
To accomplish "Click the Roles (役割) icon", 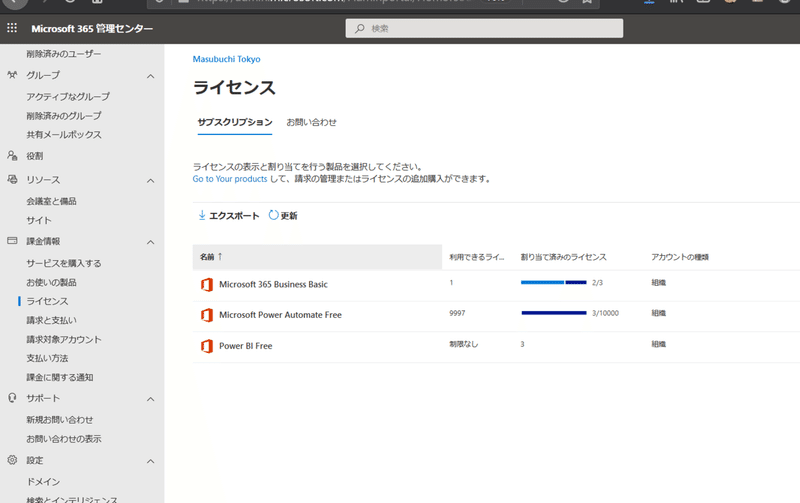I will point(12,156).
